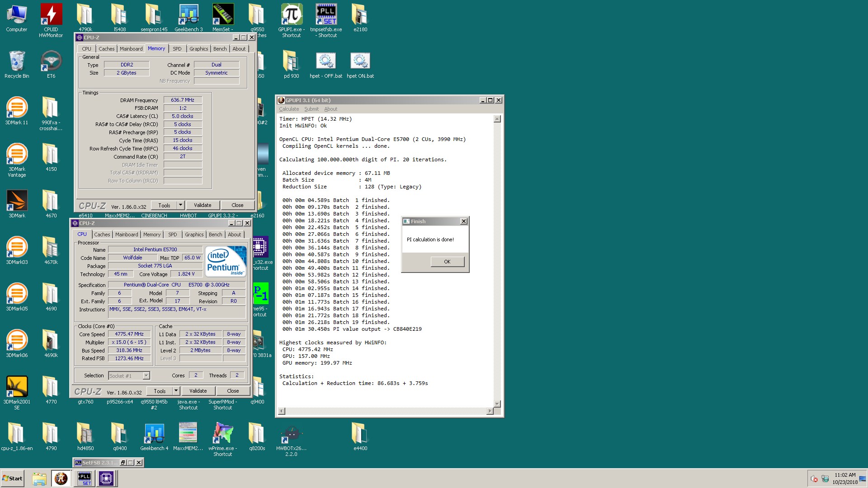Open the Start menu
This screenshot has width=868, height=488.
pos(12,479)
